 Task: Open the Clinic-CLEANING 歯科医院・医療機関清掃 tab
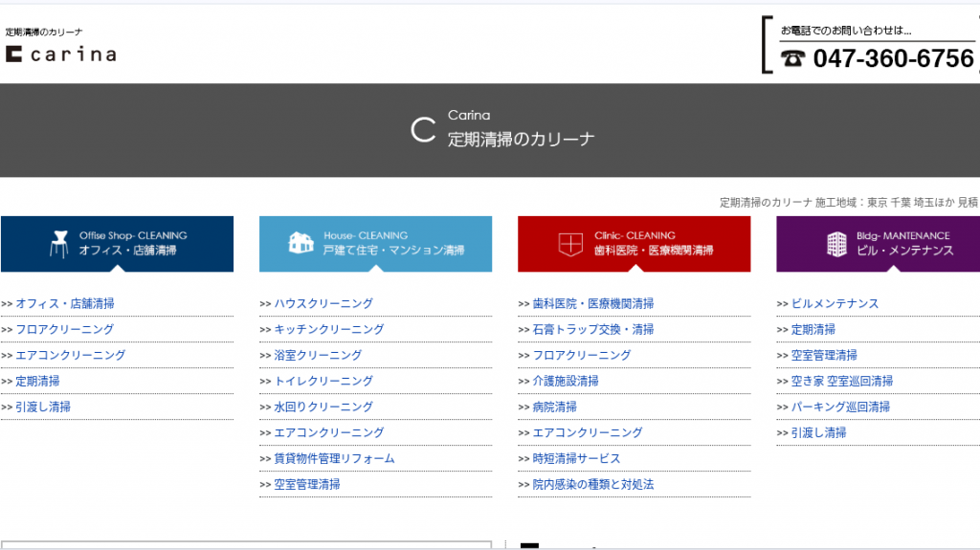(x=634, y=244)
